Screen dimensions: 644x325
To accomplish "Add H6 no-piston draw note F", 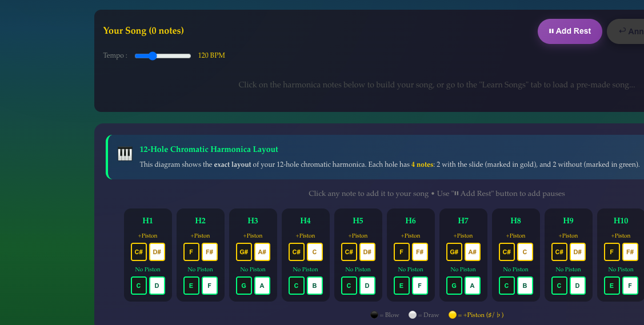I will (420, 286).
